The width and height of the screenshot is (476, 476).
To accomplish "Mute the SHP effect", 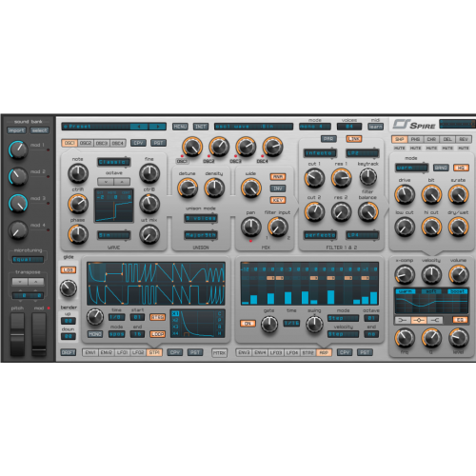I will [x=399, y=149].
